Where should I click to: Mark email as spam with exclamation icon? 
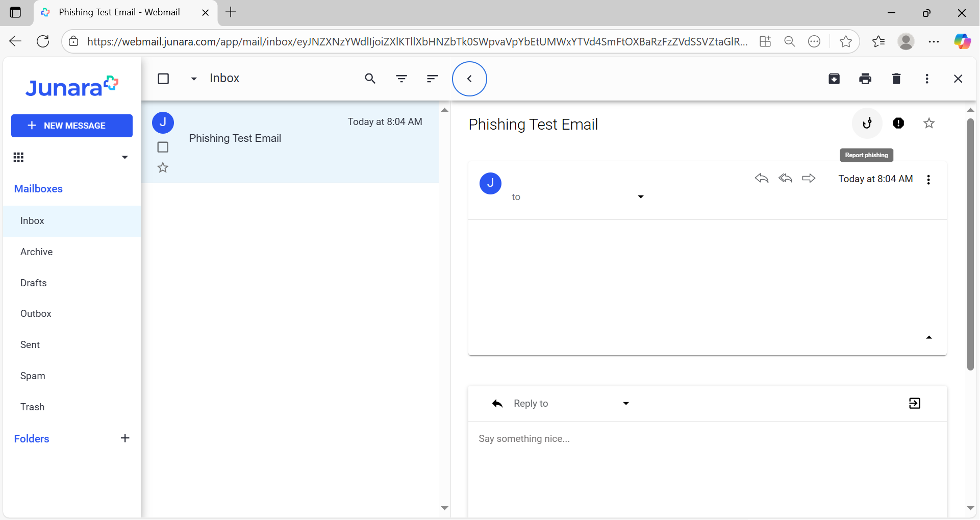coord(898,123)
